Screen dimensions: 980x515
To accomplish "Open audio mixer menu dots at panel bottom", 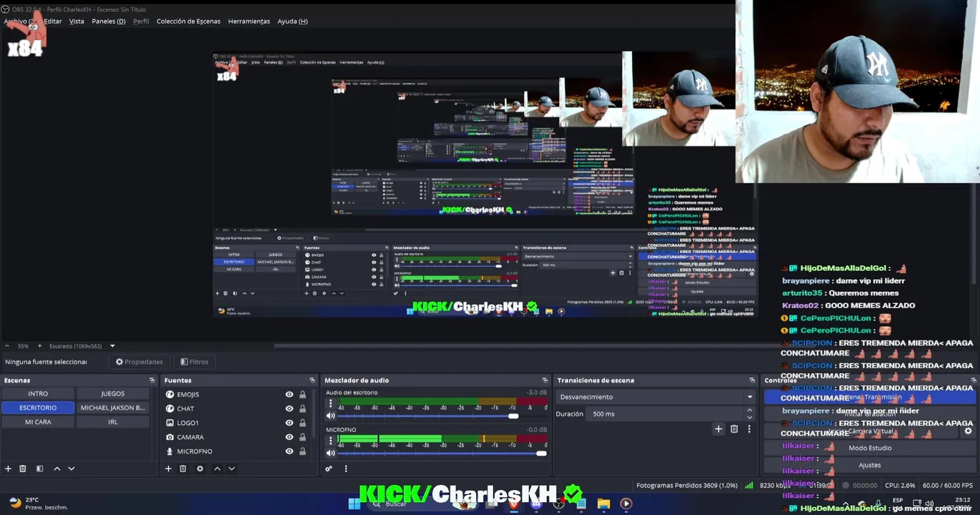I will 346,469.
